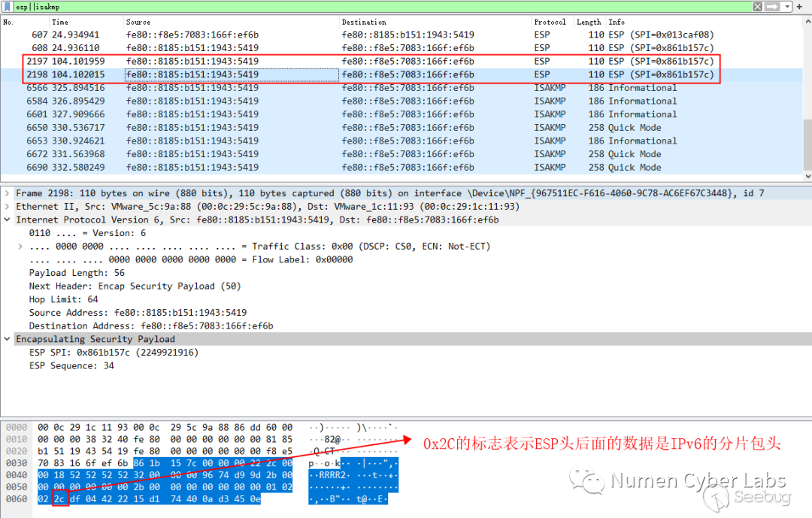Sort packets by Protocol column header
This screenshot has width=812, height=518.
[x=550, y=22]
